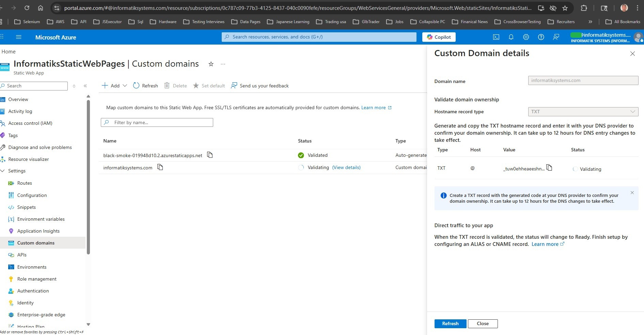
Task: Click the blue Refresh button in details panel
Action: point(450,323)
